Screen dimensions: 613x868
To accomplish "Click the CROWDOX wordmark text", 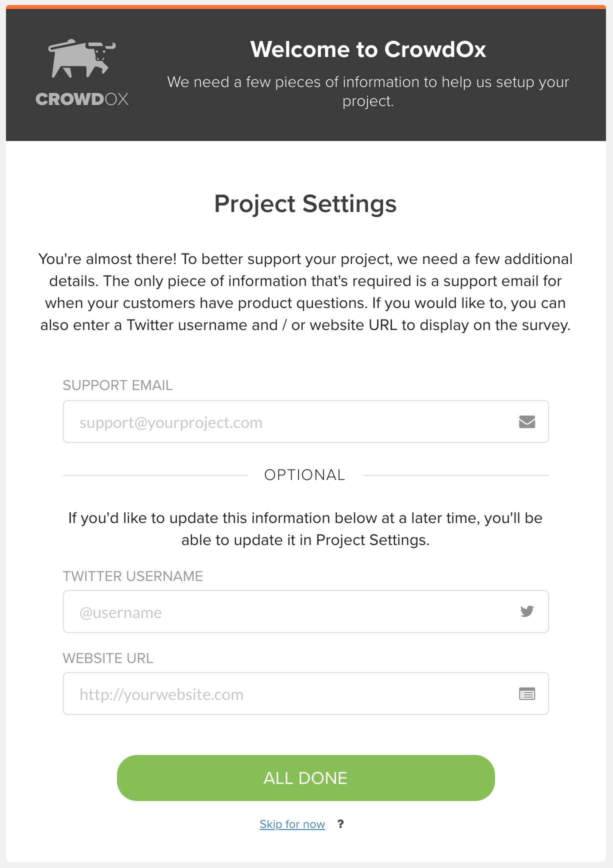I will click(82, 99).
